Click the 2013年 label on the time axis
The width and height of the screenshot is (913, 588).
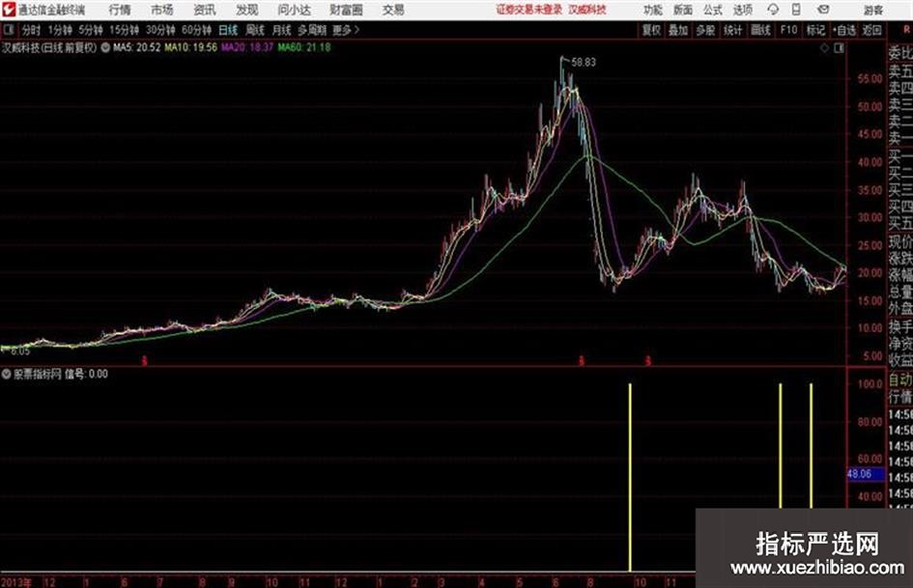[x=16, y=581]
